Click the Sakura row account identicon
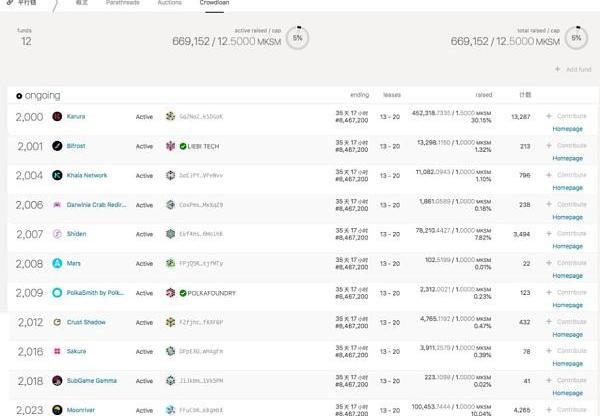 tap(170, 351)
